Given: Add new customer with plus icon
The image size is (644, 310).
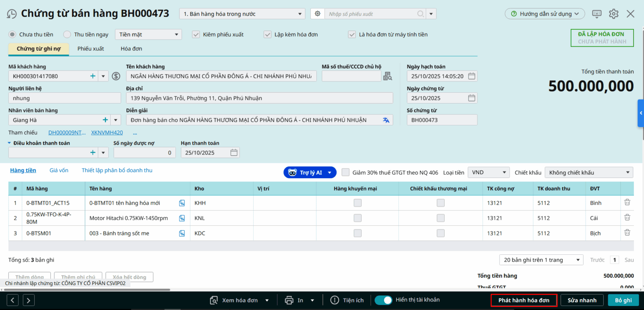Looking at the screenshot, I should (x=93, y=76).
